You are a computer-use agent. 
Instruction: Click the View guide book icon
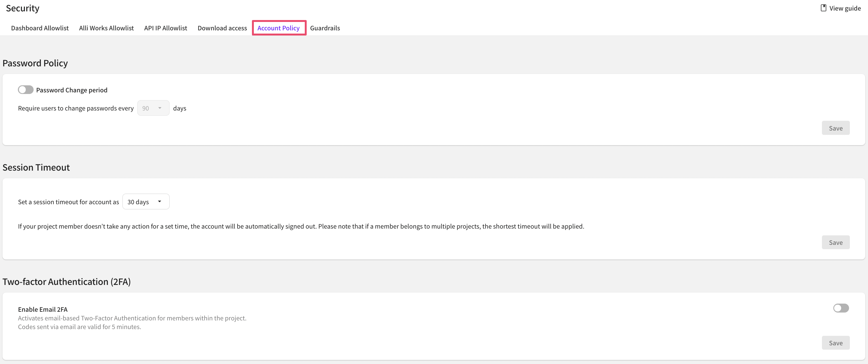[x=823, y=8]
